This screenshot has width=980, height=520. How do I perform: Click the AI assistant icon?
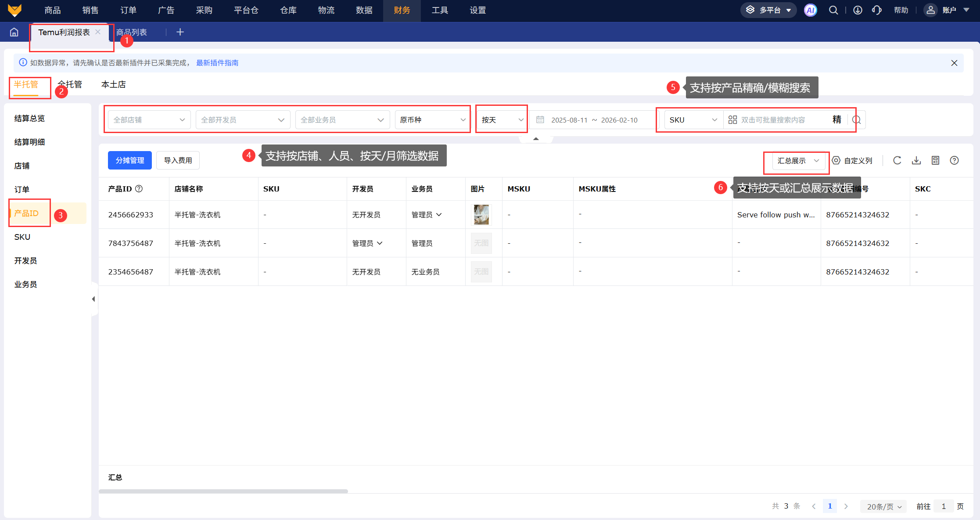pos(810,10)
